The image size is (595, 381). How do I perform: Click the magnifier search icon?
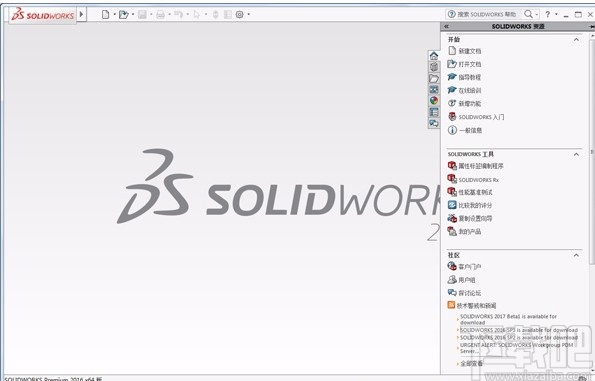tap(528, 14)
